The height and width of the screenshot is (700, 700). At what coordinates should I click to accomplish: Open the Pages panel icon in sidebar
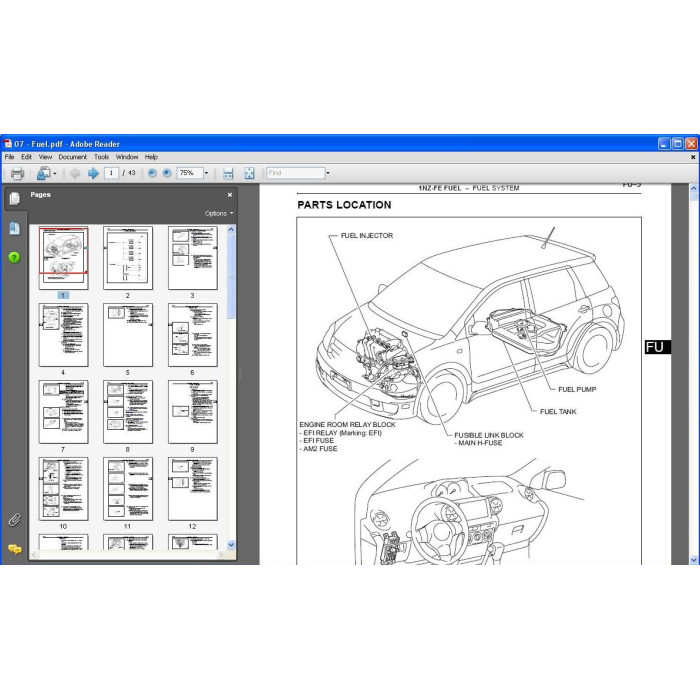(x=15, y=199)
